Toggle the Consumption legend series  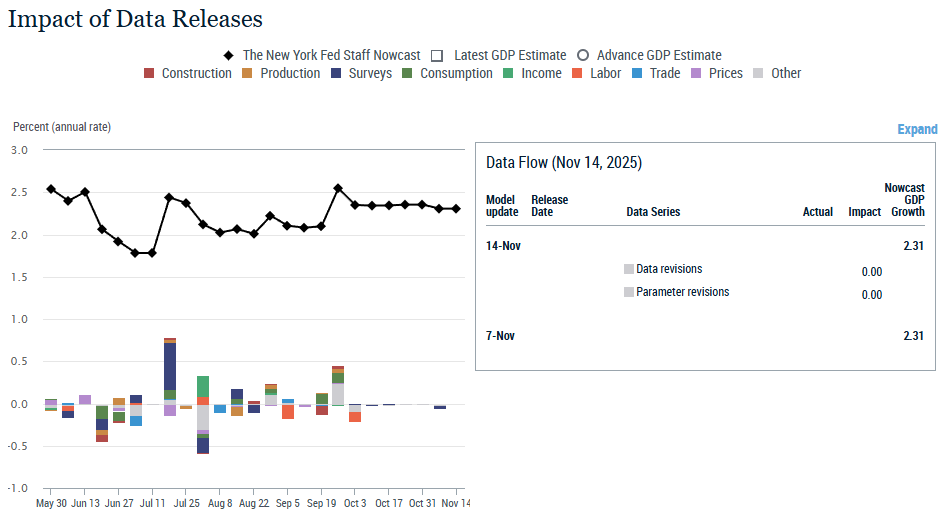click(408, 73)
